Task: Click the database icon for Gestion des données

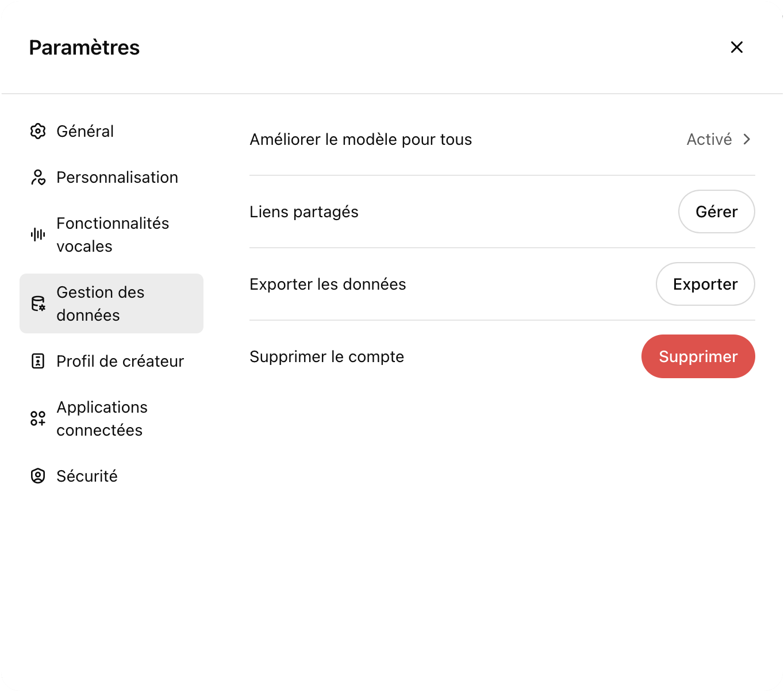Action: tap(38, 303)
